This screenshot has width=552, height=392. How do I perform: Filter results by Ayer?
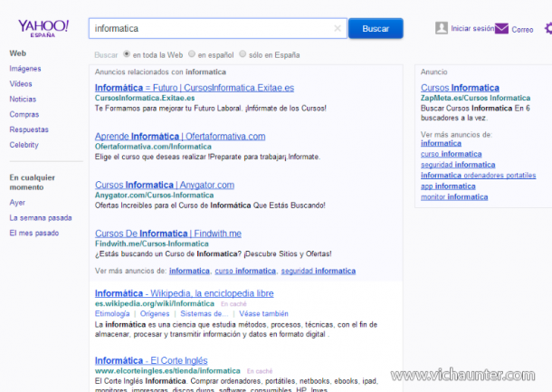(17, 203)
